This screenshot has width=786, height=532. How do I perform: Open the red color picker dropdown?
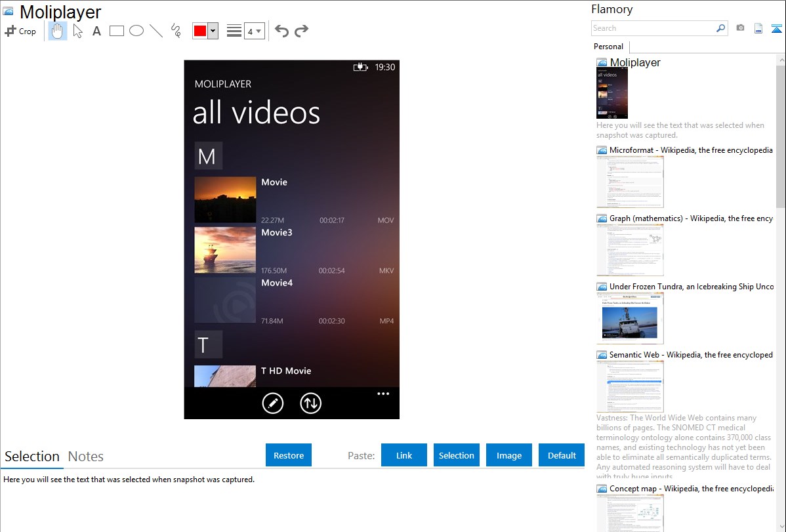pyautogui.click(x=213, y=31)
